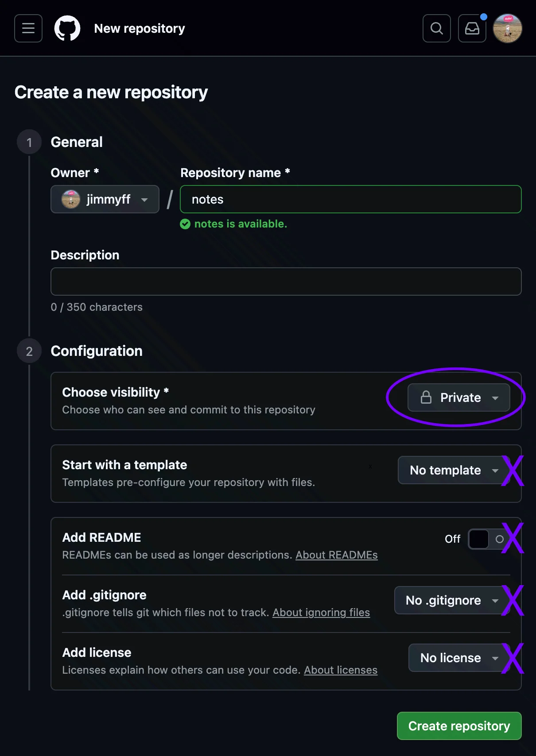Follow the About ignoring files link
The image size is (536, 756).
pos(321,613)
